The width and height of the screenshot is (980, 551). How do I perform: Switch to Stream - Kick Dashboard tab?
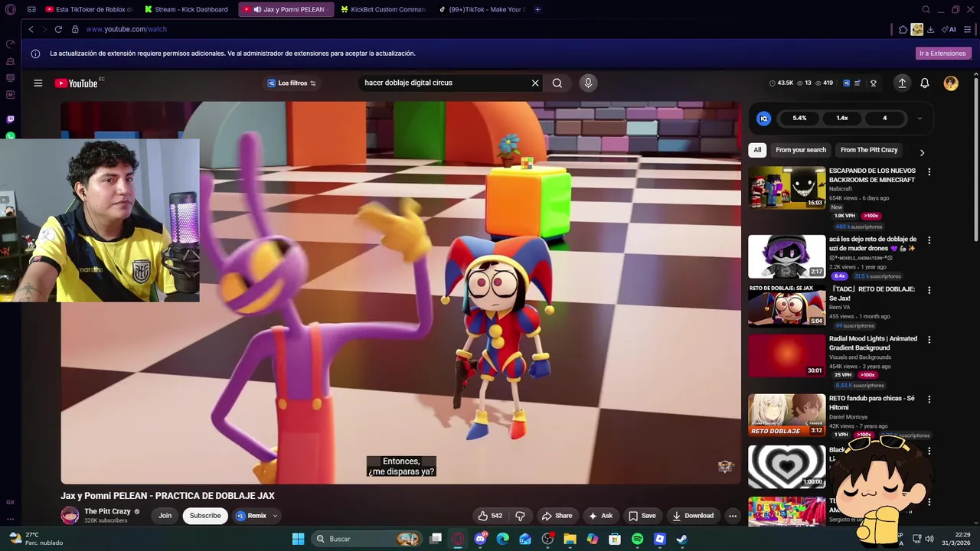[x=187, y=9]
